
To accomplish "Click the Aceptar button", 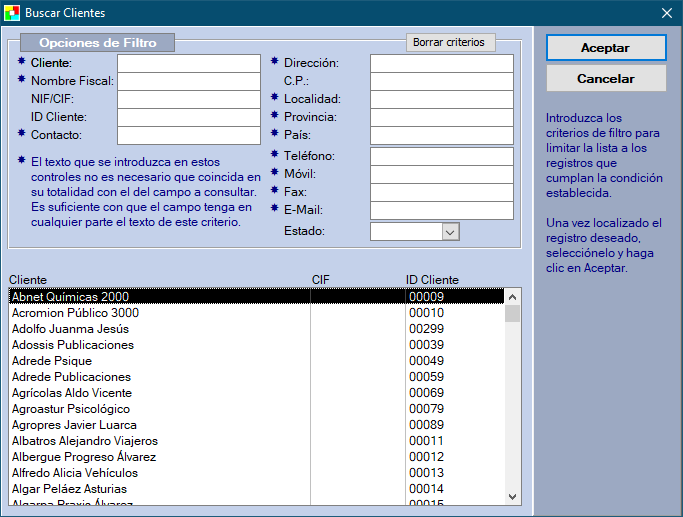I will (x=605, y=48).
